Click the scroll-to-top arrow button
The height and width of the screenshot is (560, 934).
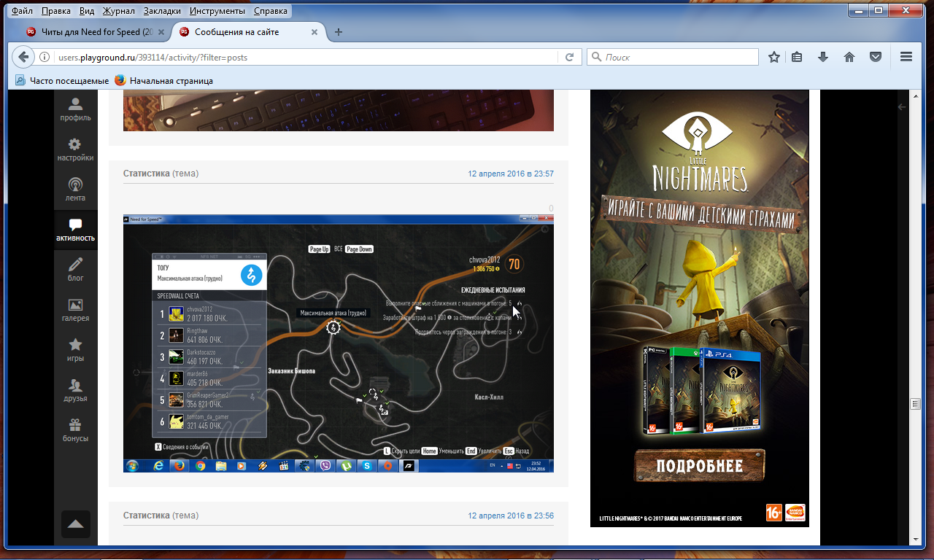[x=76, y=524]
